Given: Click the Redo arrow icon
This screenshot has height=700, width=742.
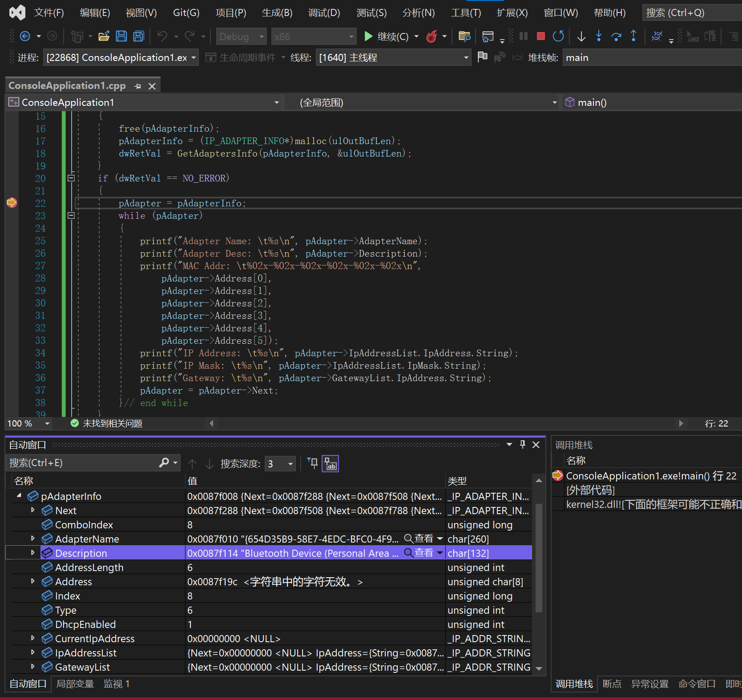Looking at the screenshot, I should click(190, 36).
